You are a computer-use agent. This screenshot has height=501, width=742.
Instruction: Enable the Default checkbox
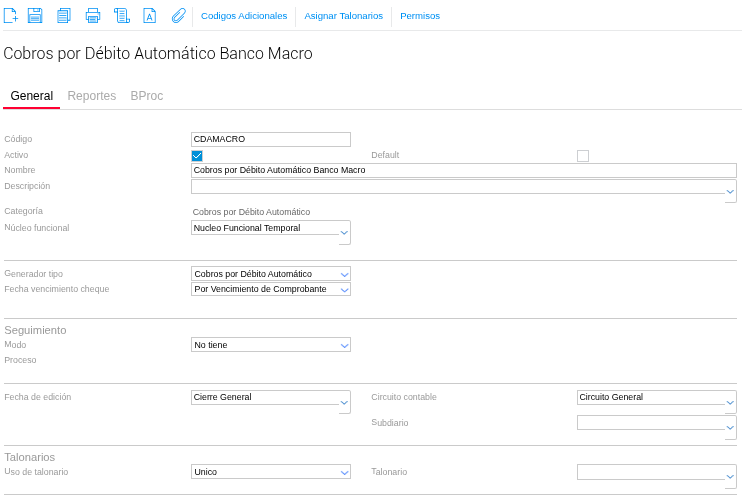click(583, 155)
